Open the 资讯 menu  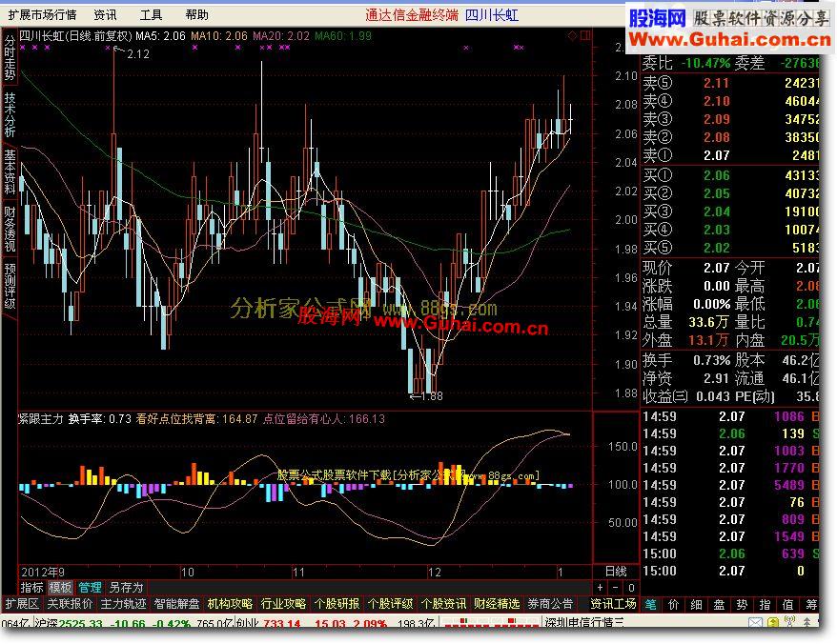point(105,15)
